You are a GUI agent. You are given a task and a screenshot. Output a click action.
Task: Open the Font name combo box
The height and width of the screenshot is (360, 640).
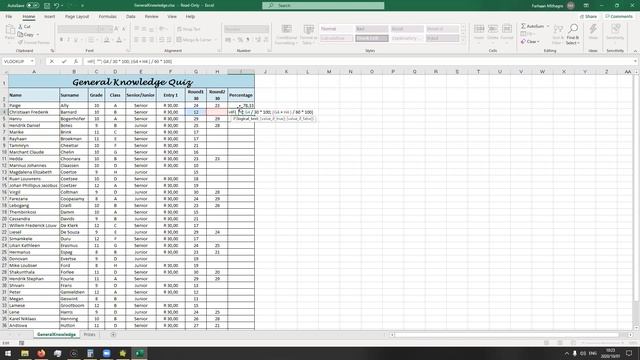tap(78, 29)
